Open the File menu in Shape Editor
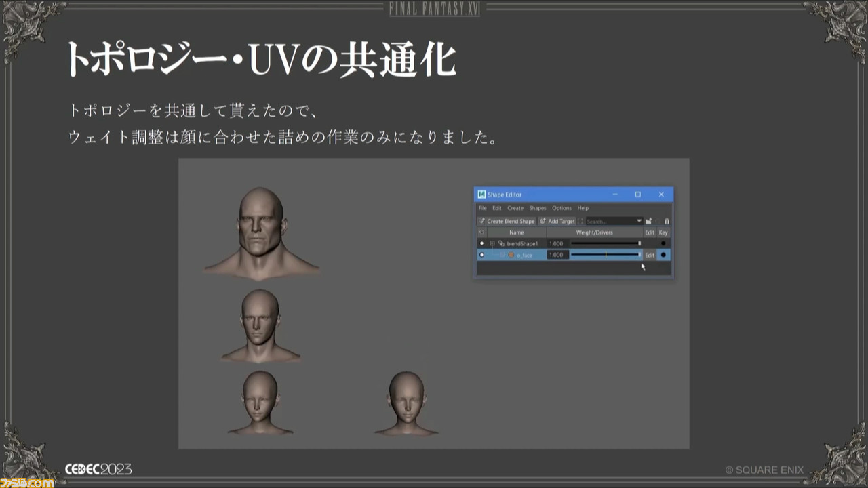868x488 pixels. (x=482, y=208)
